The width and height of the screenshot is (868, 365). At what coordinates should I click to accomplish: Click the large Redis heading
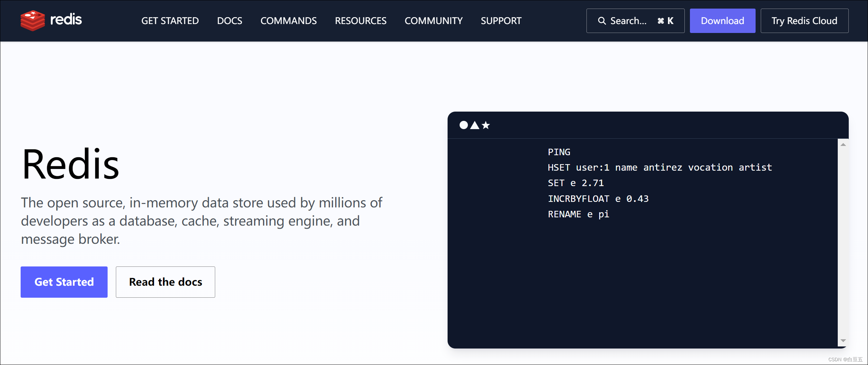[x=70, y=164]
